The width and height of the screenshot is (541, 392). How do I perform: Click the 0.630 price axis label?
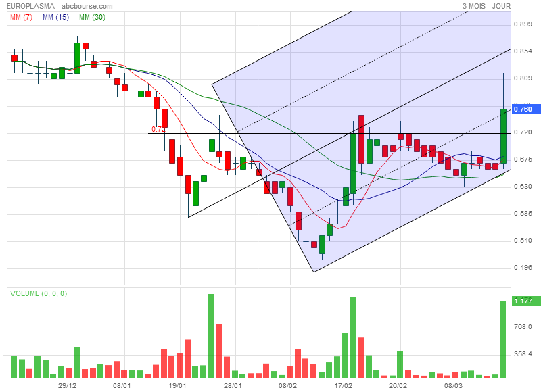tap(523, 186)
